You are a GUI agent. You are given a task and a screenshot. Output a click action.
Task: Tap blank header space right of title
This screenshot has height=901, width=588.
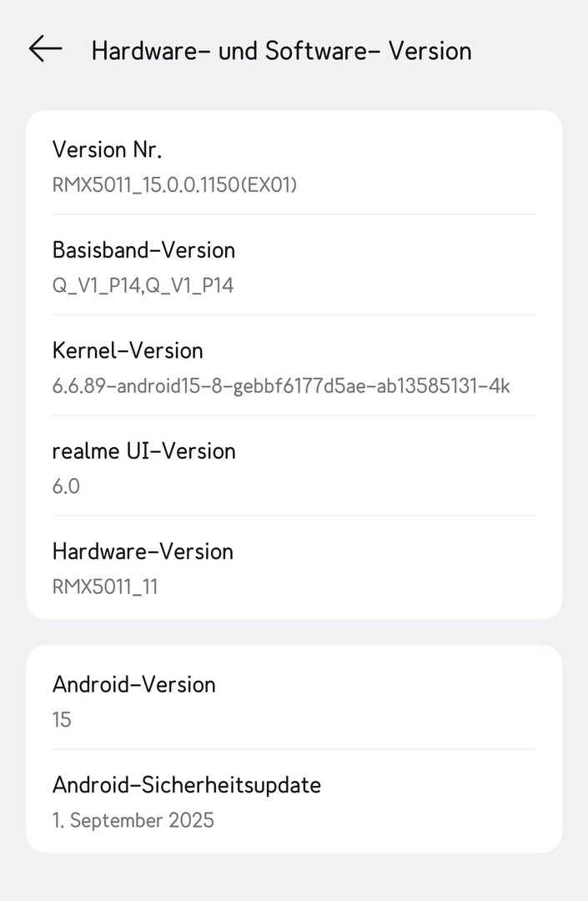(525, 51)
